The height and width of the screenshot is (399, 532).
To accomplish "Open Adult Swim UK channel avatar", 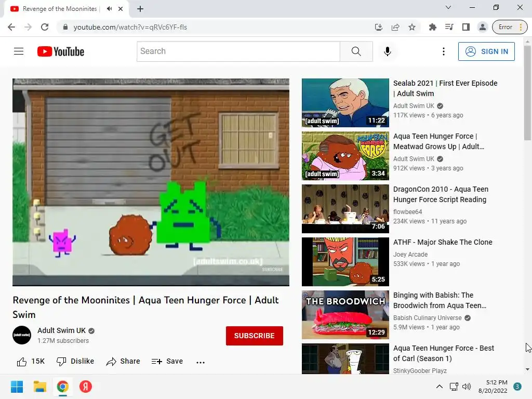I will (x=22, y=335).
